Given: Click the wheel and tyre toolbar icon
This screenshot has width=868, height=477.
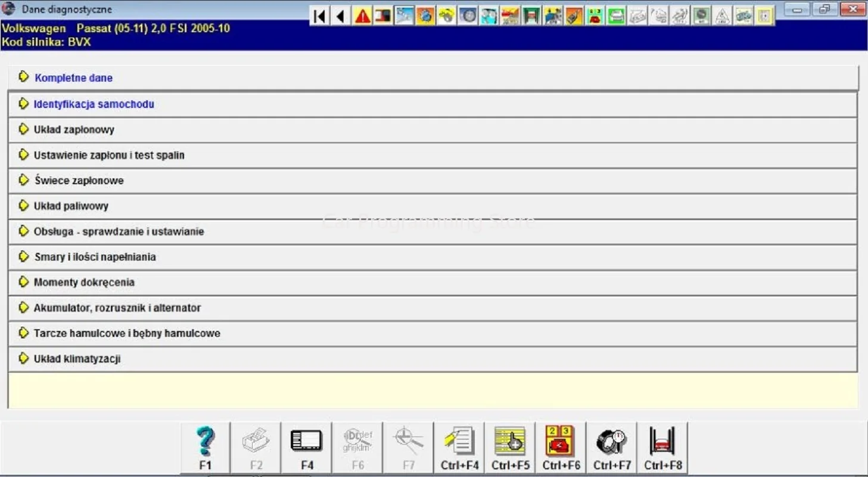Looking at the screenshot, I should [x=468, y=14].
